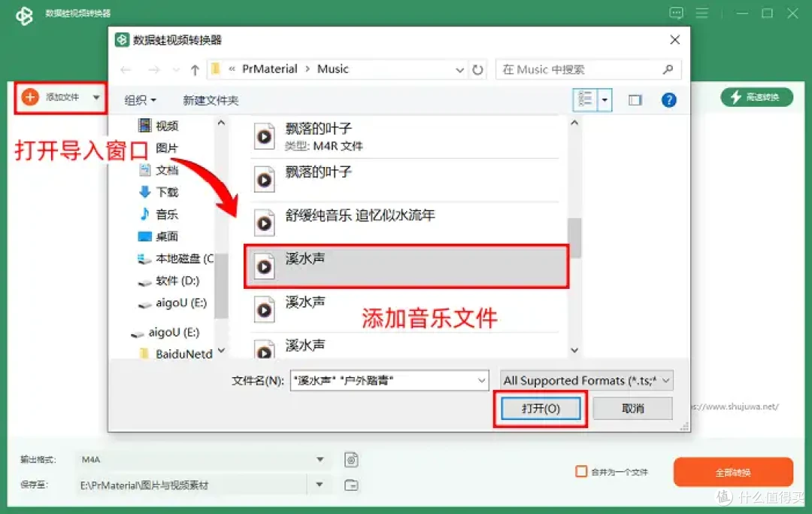Click navigation pane scroll up arrow
This screenshot has width=812, height=514.
tap(221, 123)
